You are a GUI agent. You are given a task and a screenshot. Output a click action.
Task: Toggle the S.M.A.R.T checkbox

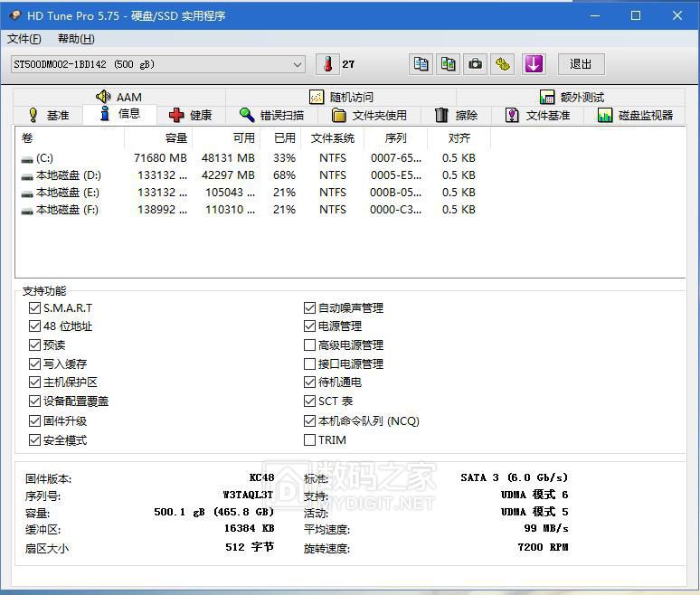[x=35, y=307]
